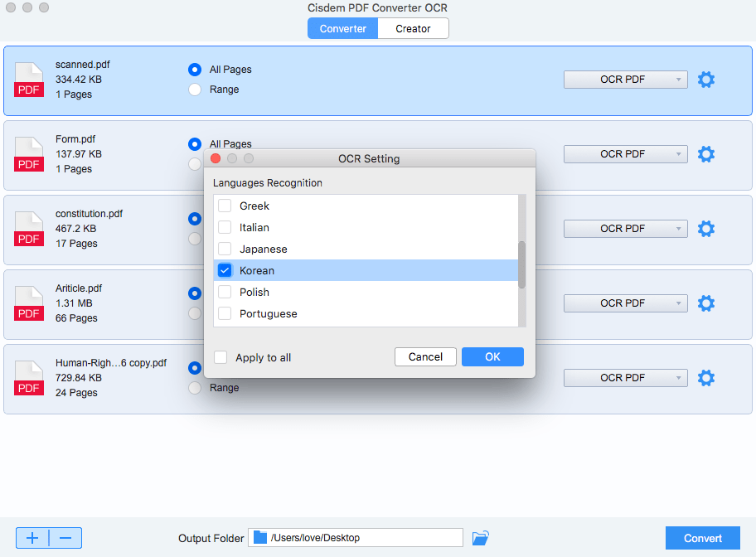
Task: Click the Portuguese language row label
Action: (x=269, y=314)
